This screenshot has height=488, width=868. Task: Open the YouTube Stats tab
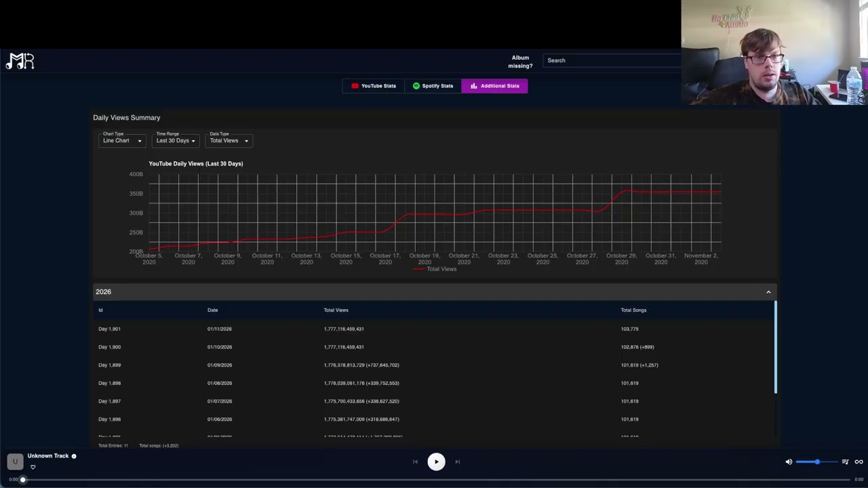point(374,86)
